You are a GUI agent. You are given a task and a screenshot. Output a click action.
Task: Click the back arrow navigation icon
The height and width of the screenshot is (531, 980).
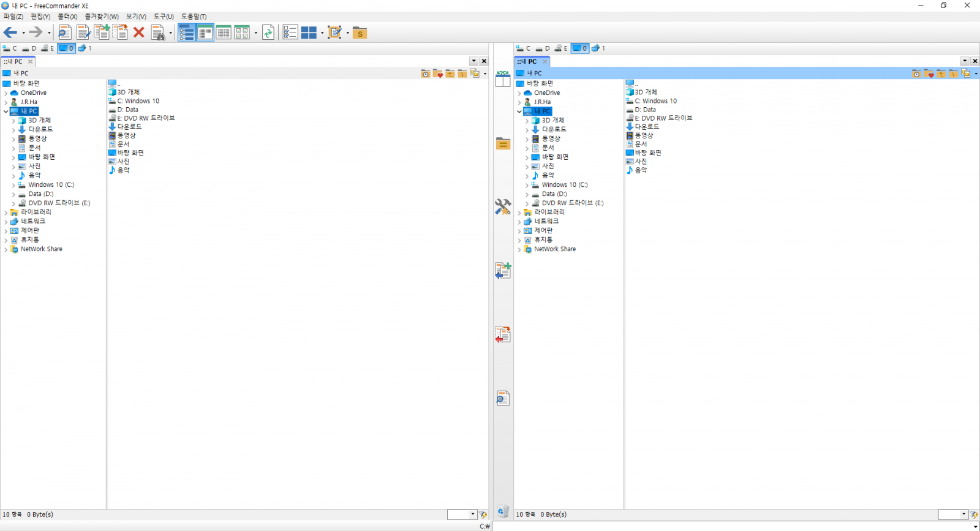[x=10, y=33]
